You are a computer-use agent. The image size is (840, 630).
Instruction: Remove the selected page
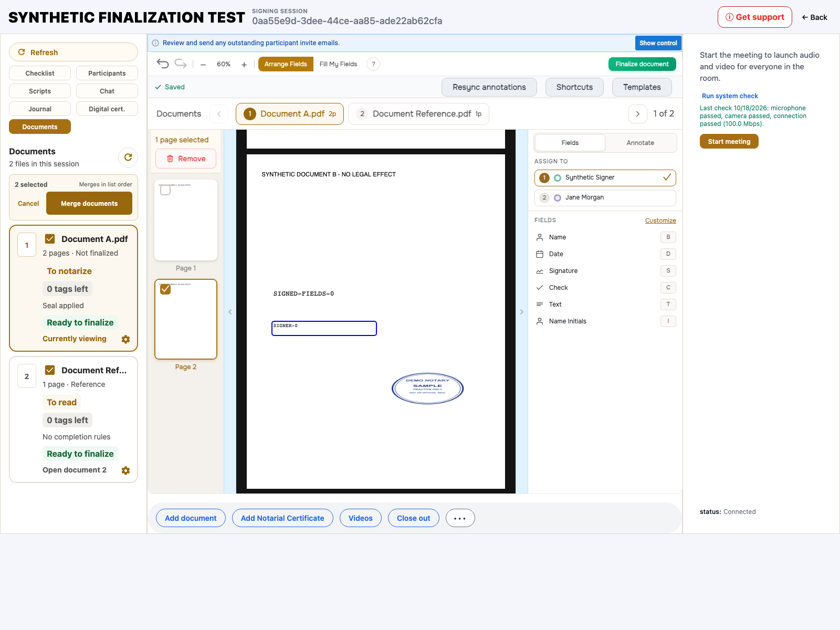coord(186,159)
